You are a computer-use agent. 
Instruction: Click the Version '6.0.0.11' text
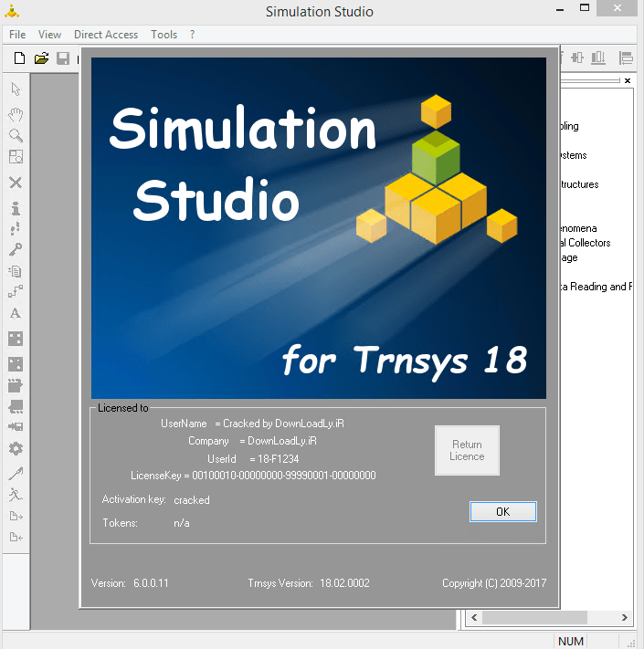tap(151, 583)
